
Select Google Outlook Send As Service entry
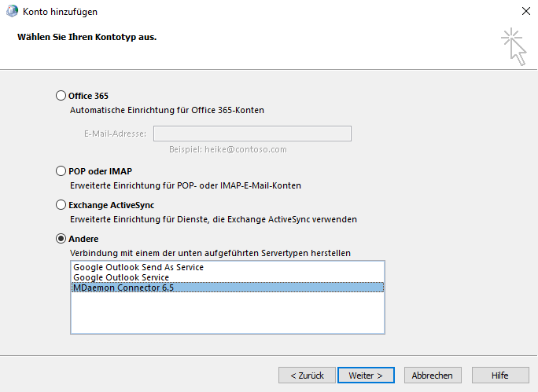coord(138,267)
